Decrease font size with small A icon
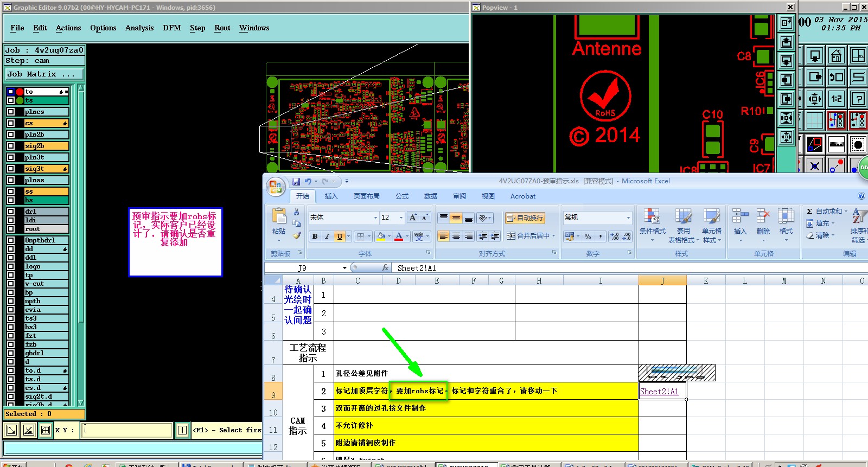Image resolution: width=868 pixels, height=467 pixels. point(425,217)
